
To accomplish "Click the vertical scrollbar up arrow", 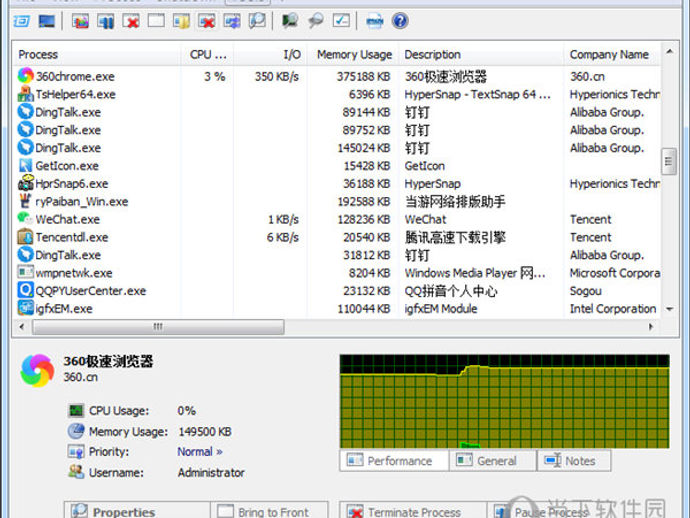I will tap(669, 51).
